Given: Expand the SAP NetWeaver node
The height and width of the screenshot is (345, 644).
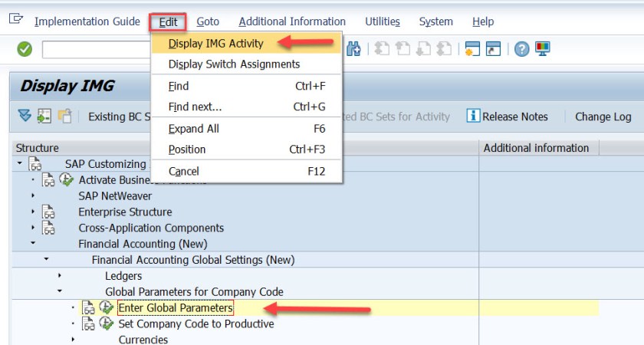Looking at the screenshot, I should pyautogui.click(x=33, y=196).
